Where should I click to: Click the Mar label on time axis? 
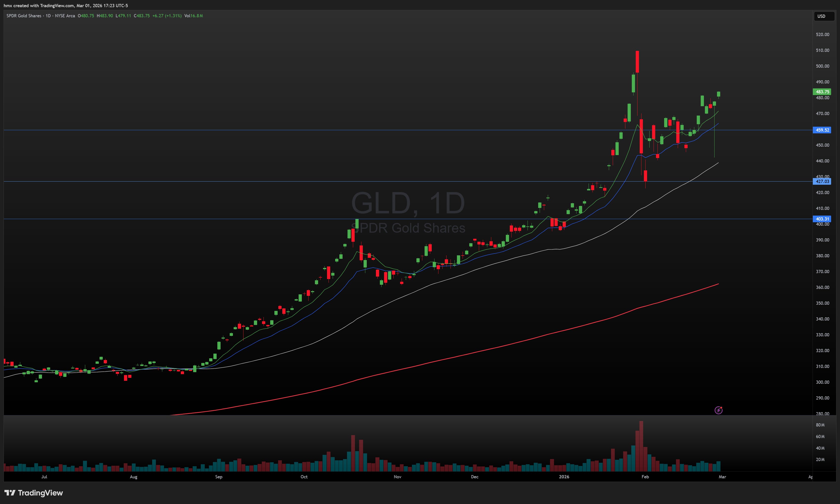[x=722, y=477]
